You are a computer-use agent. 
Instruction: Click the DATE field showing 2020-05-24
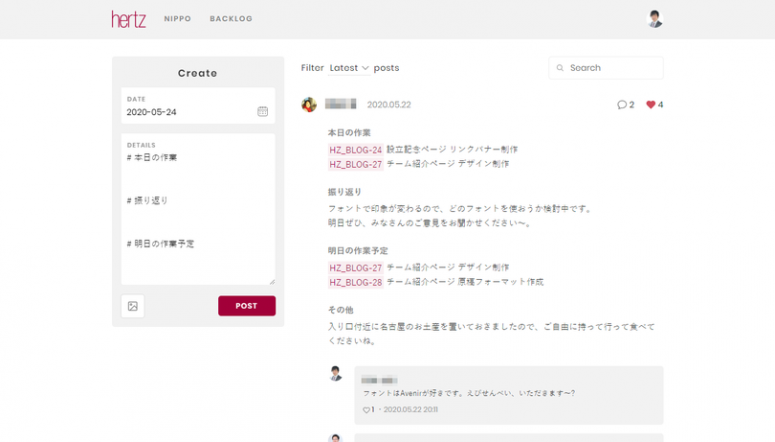(x=190, y=112)
